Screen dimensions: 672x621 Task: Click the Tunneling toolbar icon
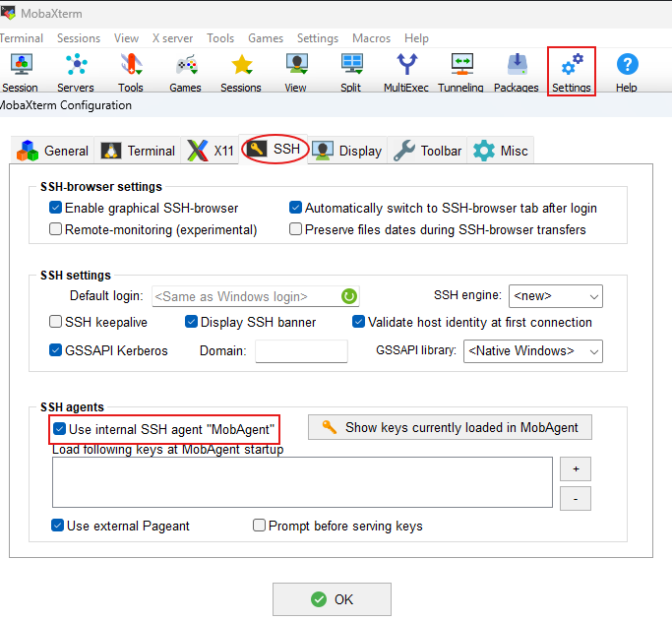coord(461,73)
